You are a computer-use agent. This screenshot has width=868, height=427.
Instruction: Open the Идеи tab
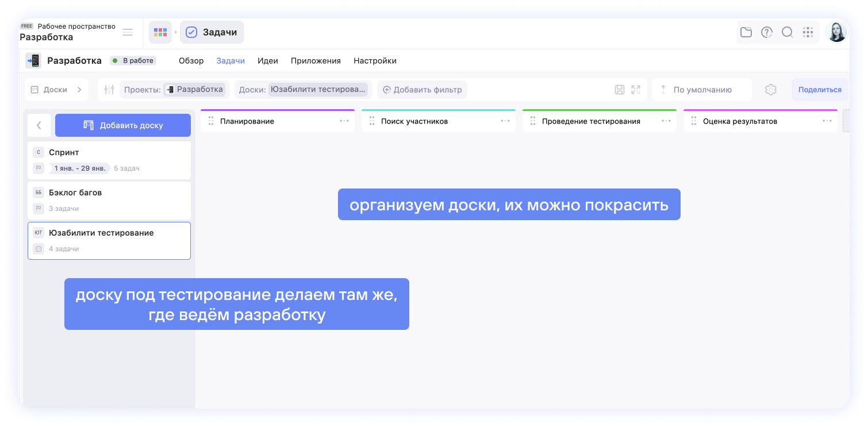267,61
